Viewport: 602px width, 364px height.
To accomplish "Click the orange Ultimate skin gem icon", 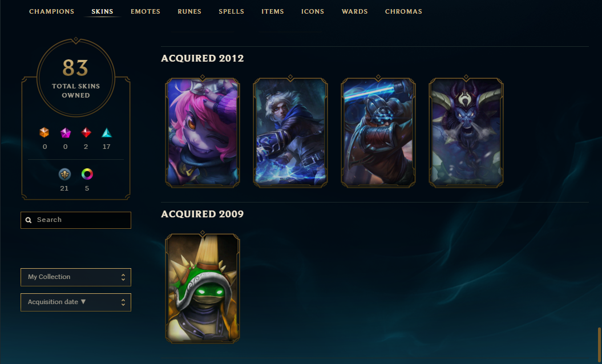I will coord(45,132).
